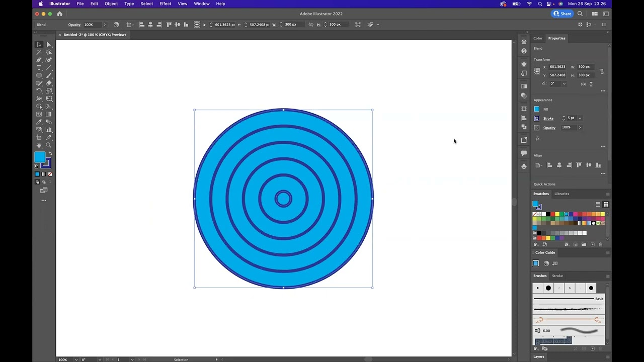Set paint mode to Color in toolbar

point(37,174)
